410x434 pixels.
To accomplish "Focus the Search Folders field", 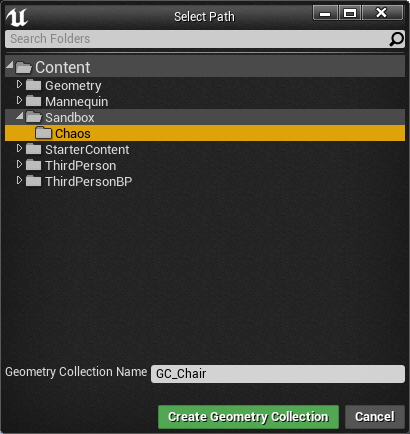I will tap(197, 39).
